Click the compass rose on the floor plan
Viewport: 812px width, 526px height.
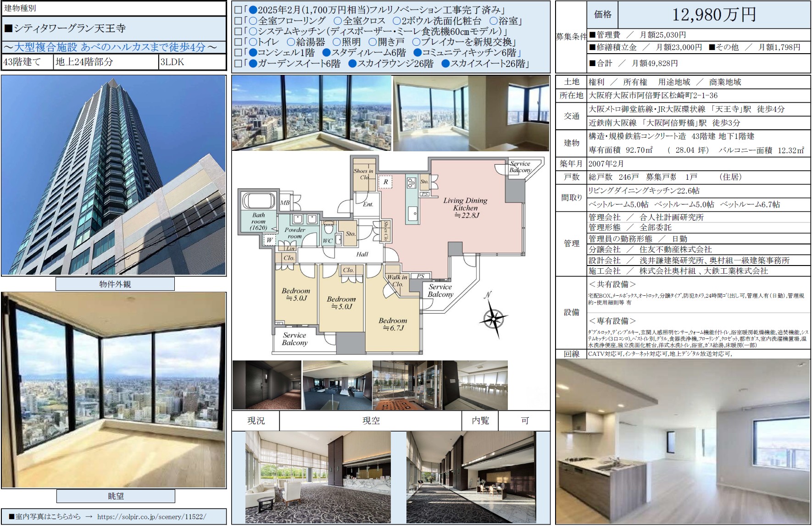(x=493, y=317)
